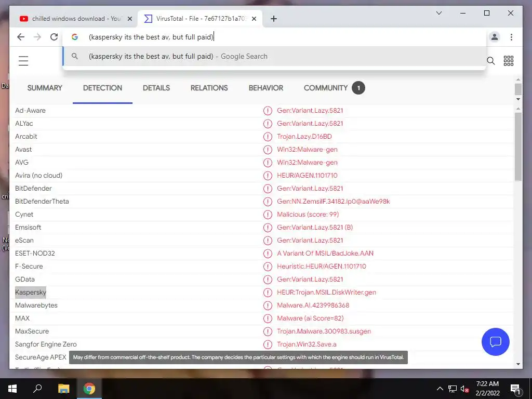Screen dimensions: 532x399
Task: Click the Trojan.Malware.300983.susgen result
Action: click(324, 331)
